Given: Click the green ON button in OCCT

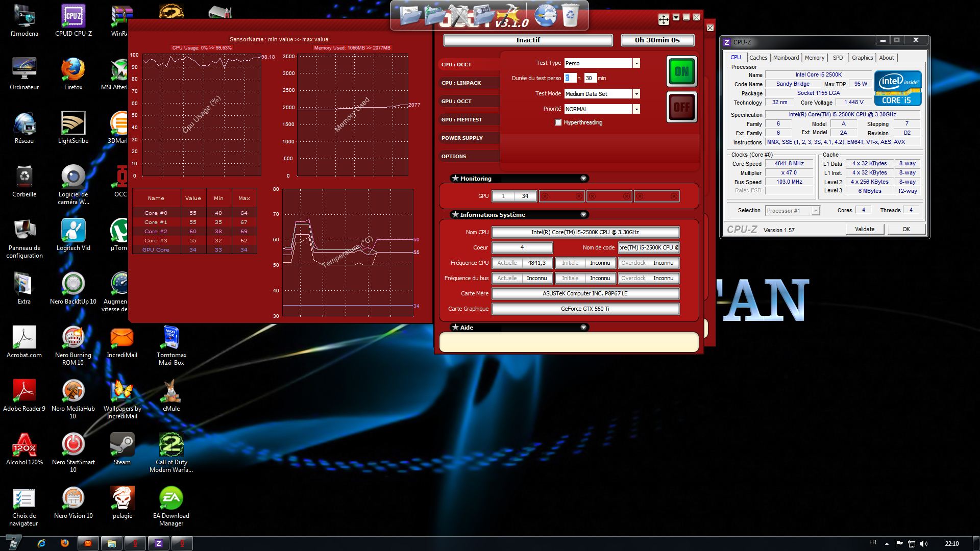Looking at the screenshot, I should click(x=681, y=71).
